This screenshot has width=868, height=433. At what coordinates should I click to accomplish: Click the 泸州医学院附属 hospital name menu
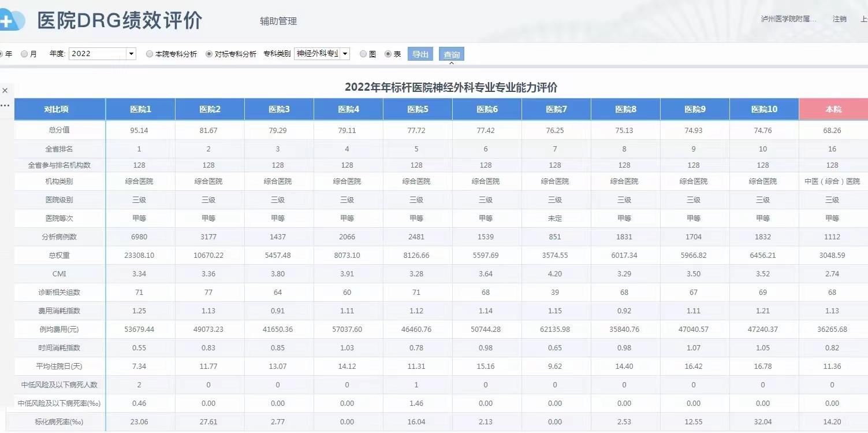[x=789, y=19]
